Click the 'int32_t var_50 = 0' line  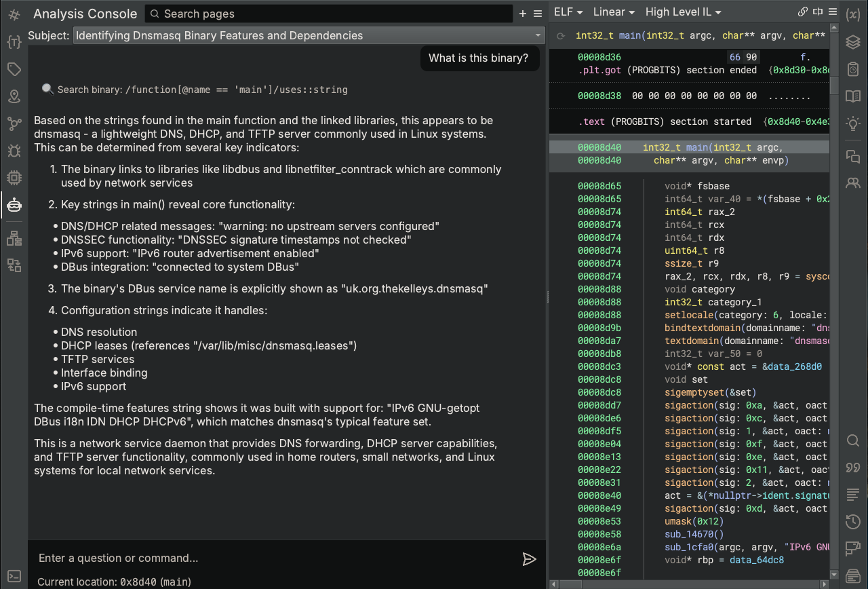pyautogui.click(x=713, y=354)
